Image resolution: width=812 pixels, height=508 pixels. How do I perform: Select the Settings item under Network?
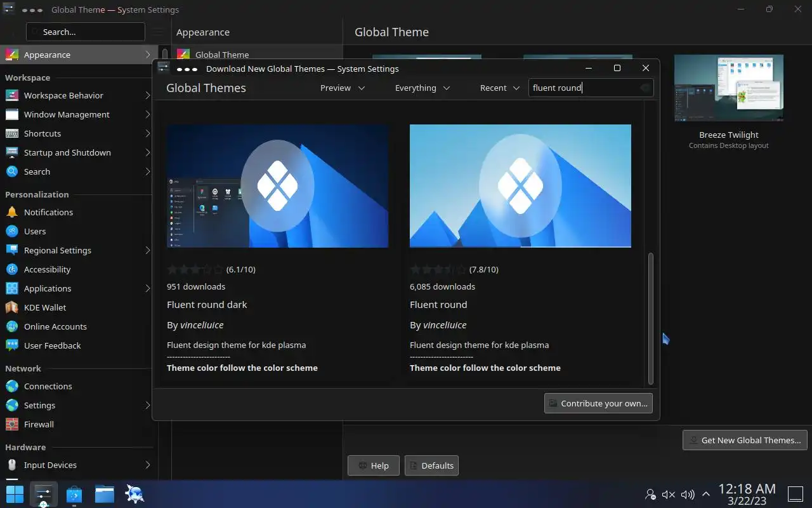click(x=79, y=405)
